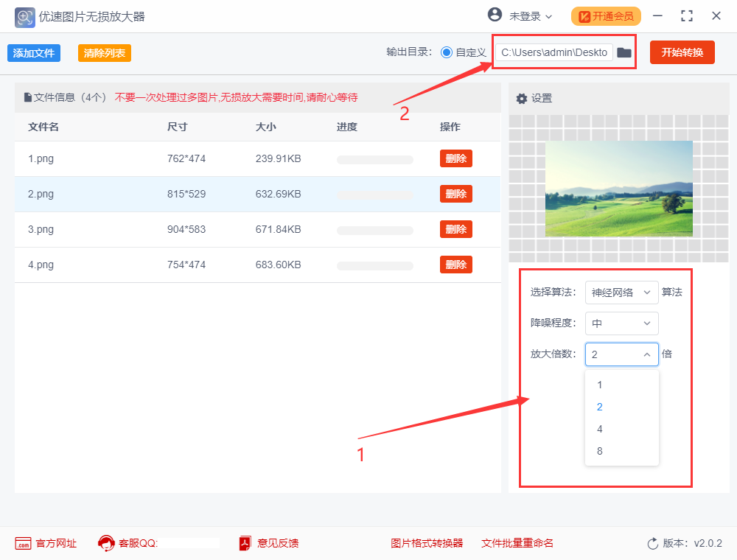Click the 客服QQ support icon
The width and height of the screenshot is (737, 560).
(105, 543)
